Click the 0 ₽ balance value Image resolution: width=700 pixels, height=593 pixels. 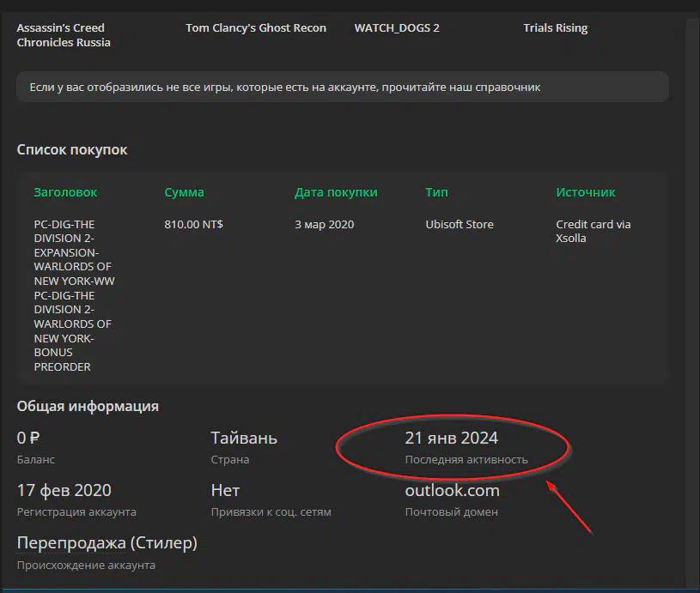(x=28, y=438)
